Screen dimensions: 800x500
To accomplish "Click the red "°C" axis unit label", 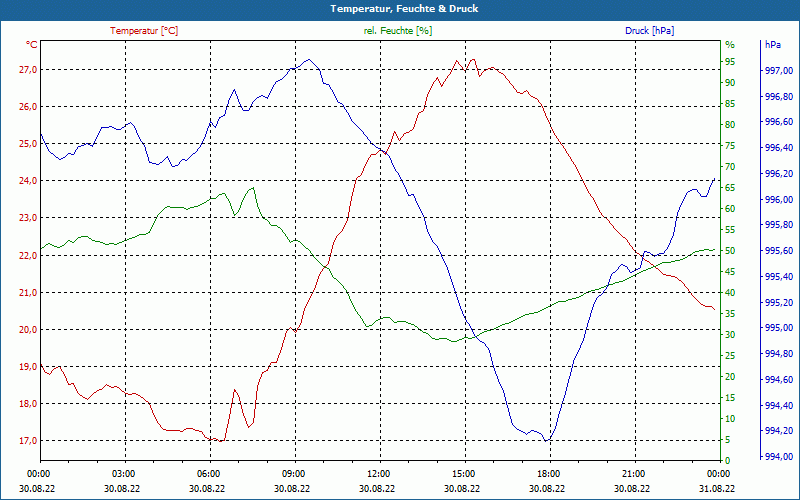I will point(32,45).
